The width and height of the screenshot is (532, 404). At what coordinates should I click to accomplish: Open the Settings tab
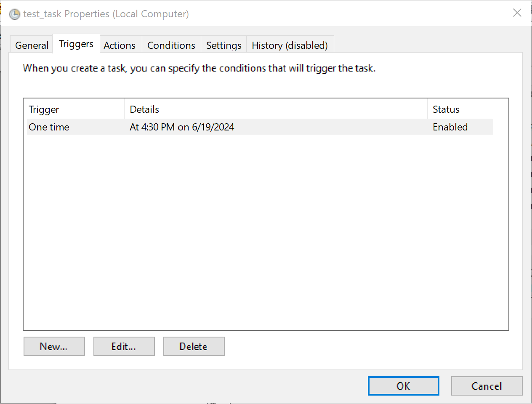pyautogui.click(x=224, y=45)
